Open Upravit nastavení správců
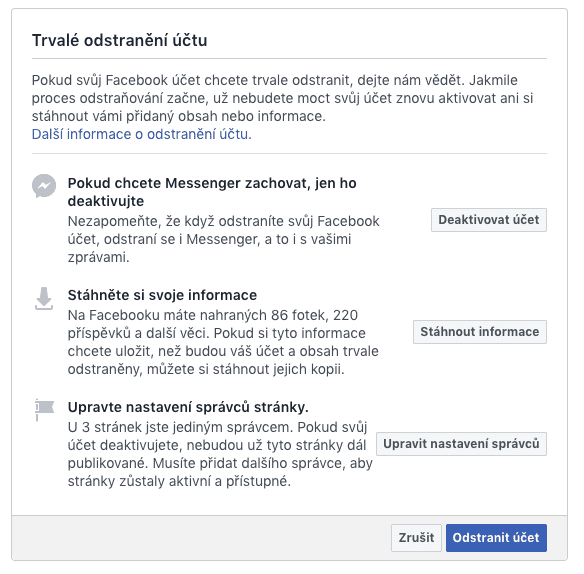 [x=461, y=444]
